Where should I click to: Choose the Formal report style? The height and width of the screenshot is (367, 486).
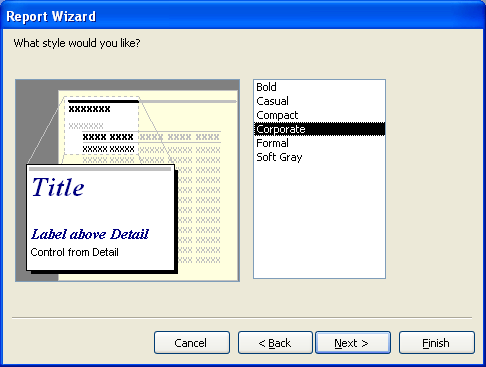[x=319, y=143]
